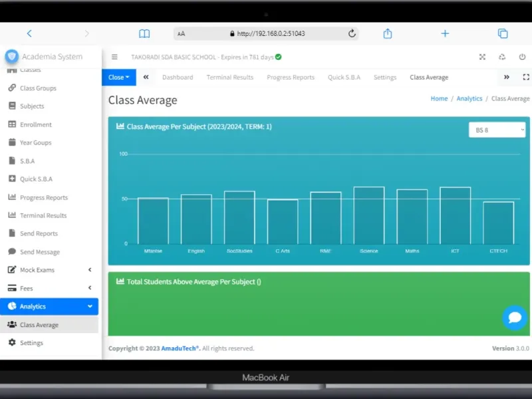Open S.B.A in sidebar
Screen dimensions: 532x399
(49, 161)
